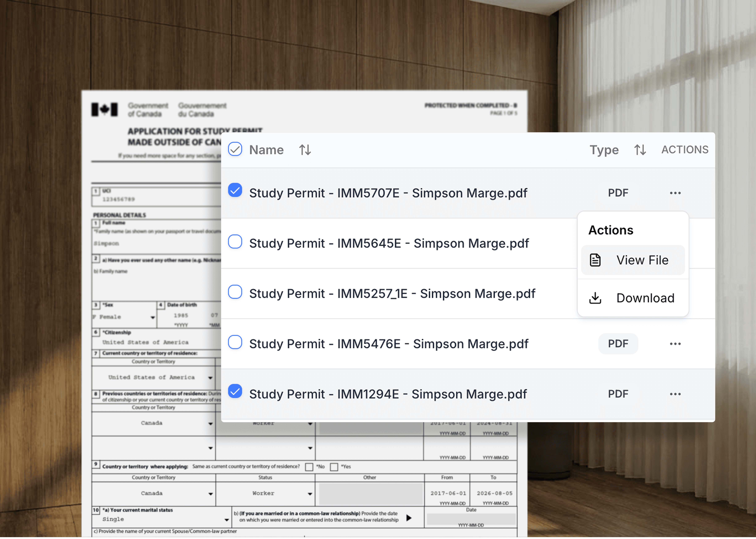
Task: Tick the *Yes checkbox for same country
Action: [x=334, y=467]
